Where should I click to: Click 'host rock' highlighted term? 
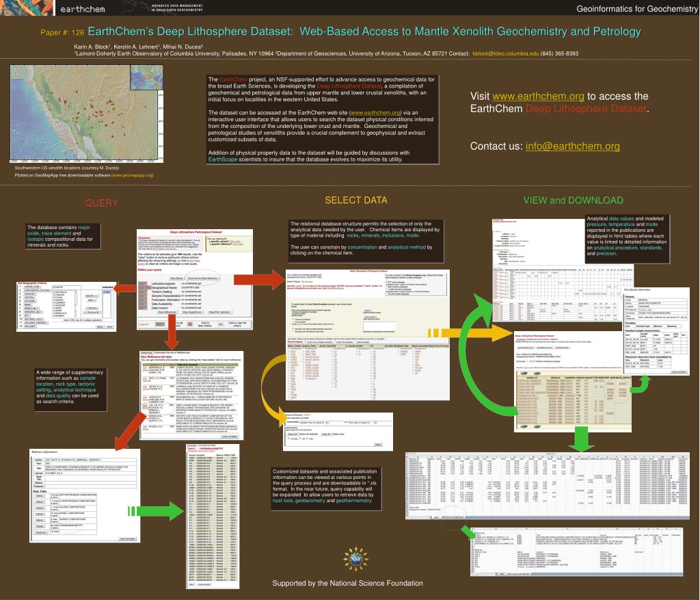282,500
